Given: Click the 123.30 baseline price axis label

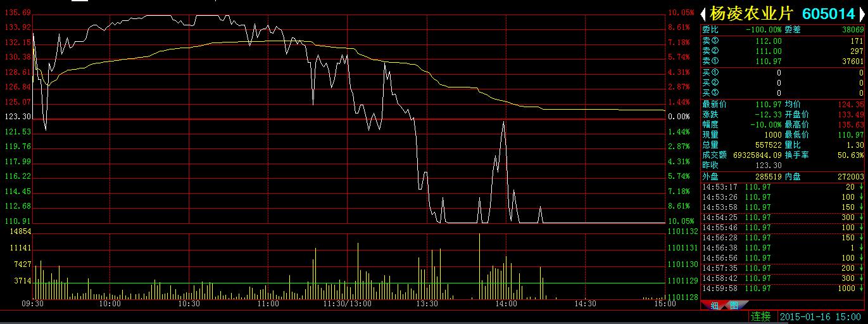Looking at the screenshot, I should (x=18, y=117).
